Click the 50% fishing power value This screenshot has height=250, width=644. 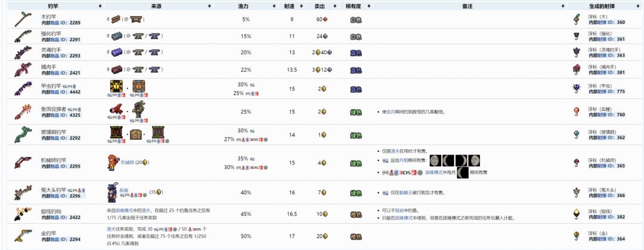pos(246,236)
